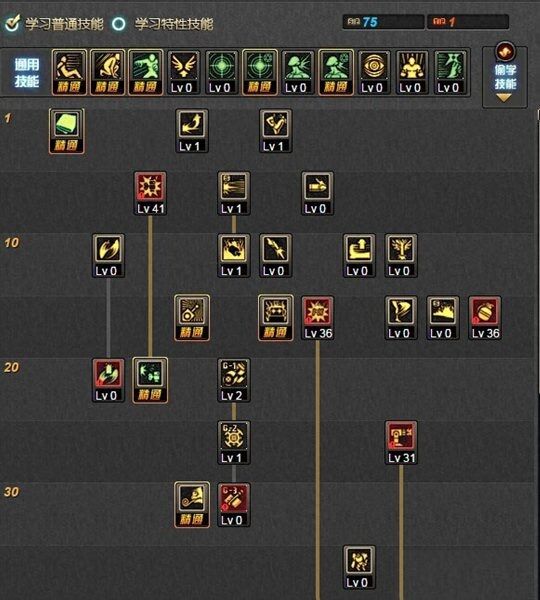Select the flame-slash skill Lv 0 in the level 10 row
This screenshot has width=540, height=600.
point(109,256)
